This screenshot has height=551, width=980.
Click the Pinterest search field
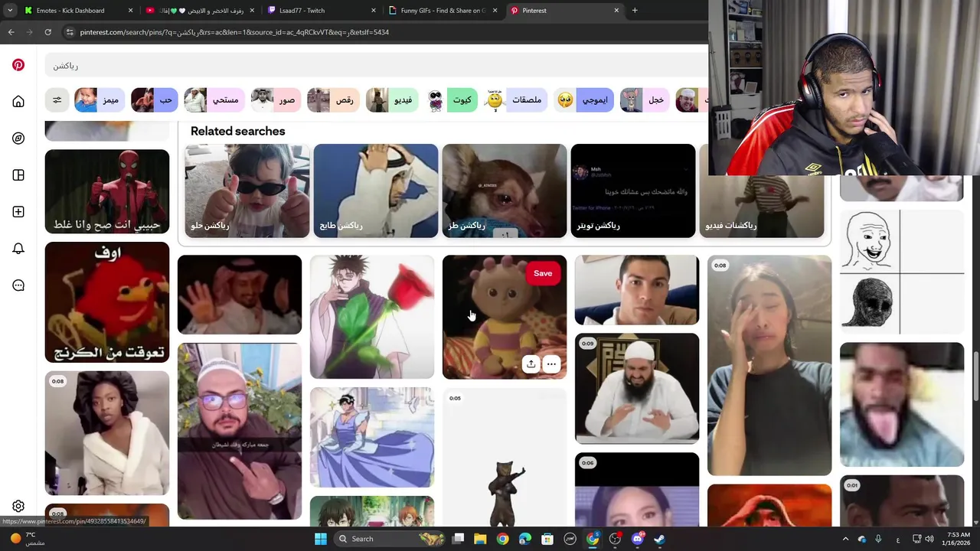(x=375, y=66)
